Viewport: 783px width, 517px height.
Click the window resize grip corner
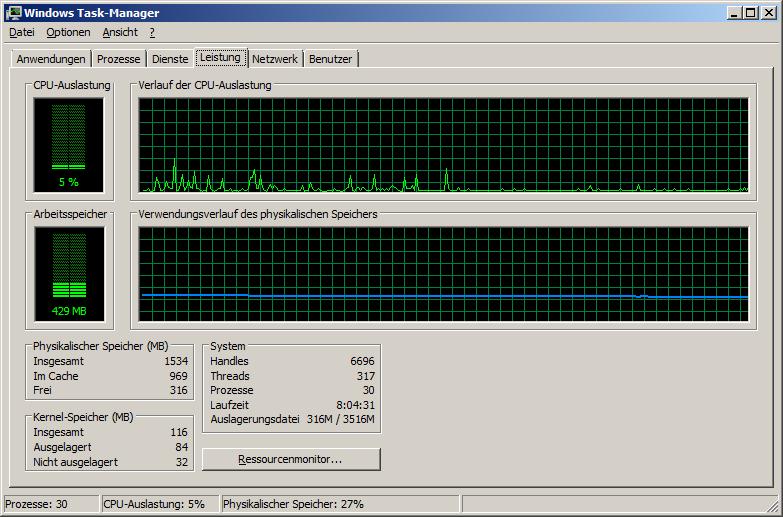coord(772,505)
